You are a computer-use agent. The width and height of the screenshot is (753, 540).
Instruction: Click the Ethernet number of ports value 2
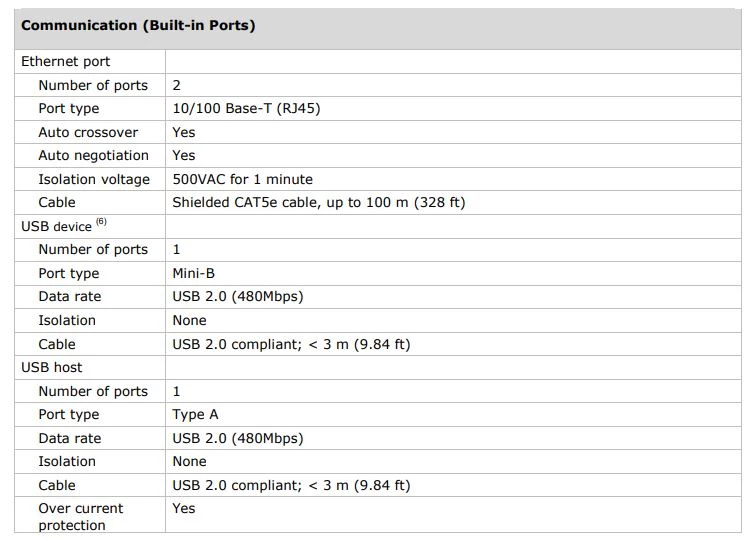177,85
